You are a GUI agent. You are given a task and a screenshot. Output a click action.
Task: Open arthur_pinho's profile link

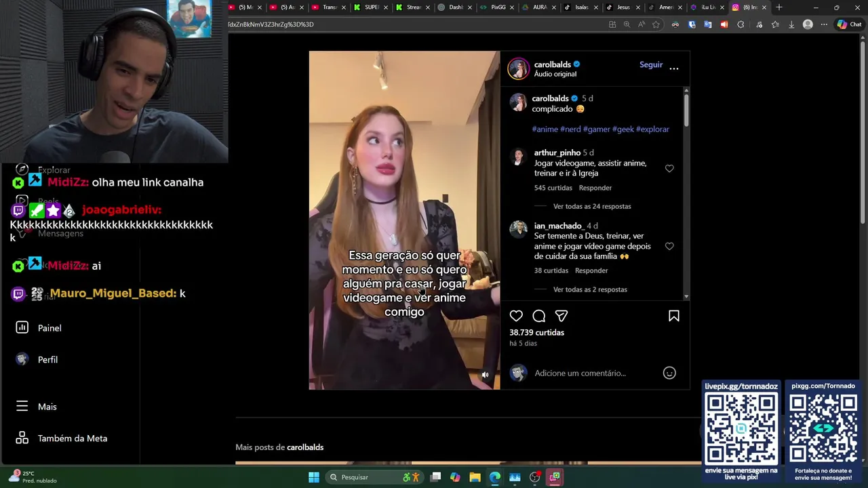click(557, 152)
